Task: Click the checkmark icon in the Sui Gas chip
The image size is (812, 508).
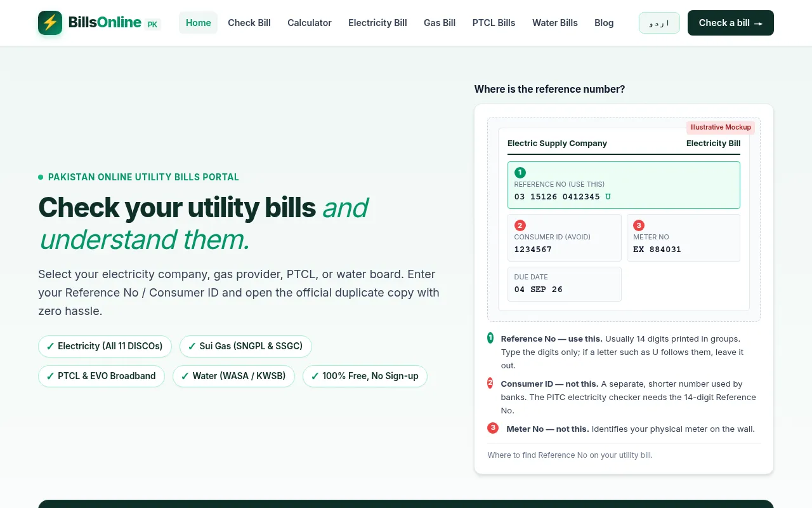Action: tap(192, 347)
